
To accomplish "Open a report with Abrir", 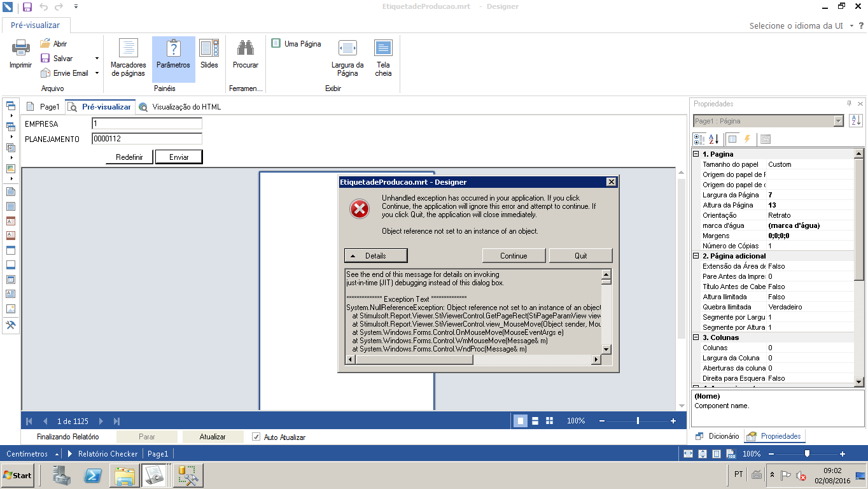I will (x=53, y=44).
